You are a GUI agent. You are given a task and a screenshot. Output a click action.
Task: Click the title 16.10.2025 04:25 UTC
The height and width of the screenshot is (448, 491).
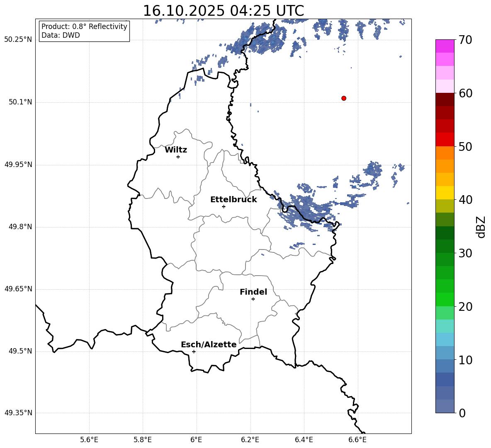click(x=223, y=11)
